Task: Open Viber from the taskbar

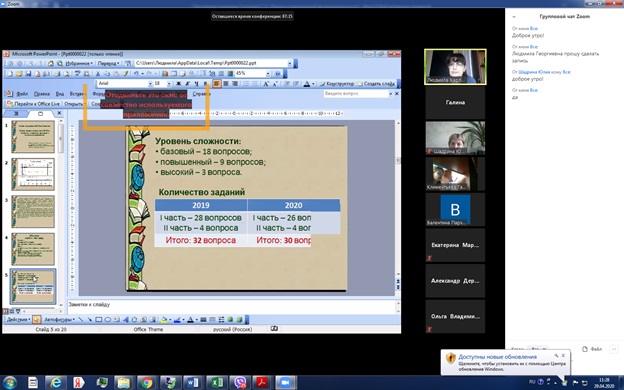Action: [240, 383]
